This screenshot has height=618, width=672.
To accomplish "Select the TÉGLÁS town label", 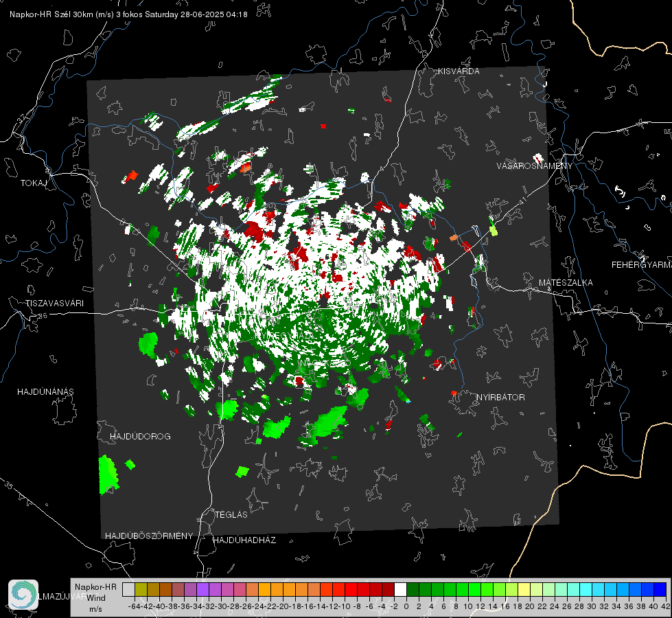I will coord(231,515).
